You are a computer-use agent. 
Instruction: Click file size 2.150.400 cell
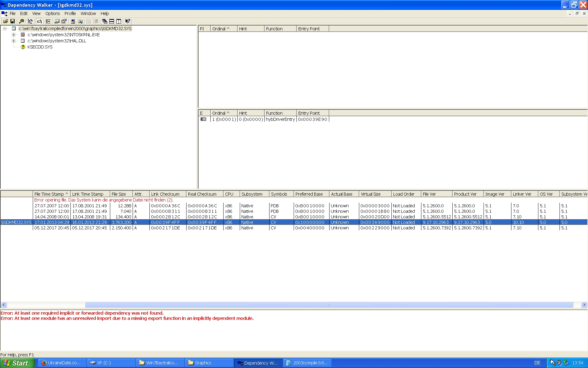122,228
